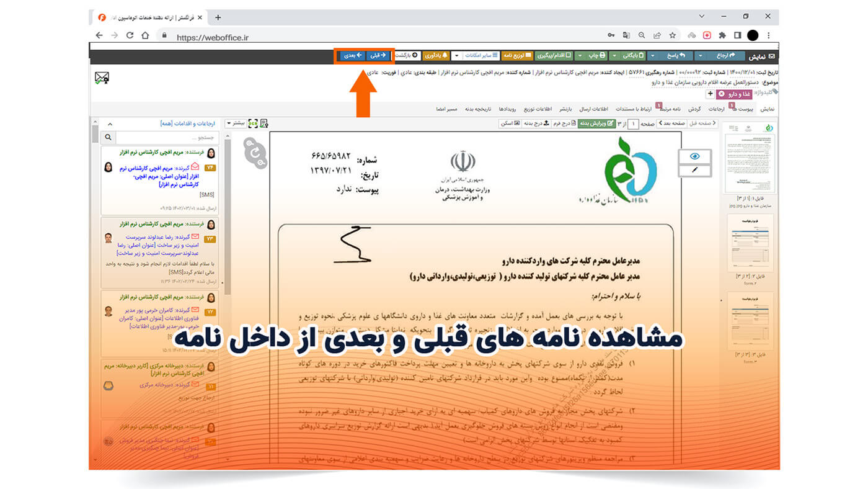This screenshot has height=489, width=868.
Task: Select the اطلاعات توزیع tab
Action: pos(538,109)
